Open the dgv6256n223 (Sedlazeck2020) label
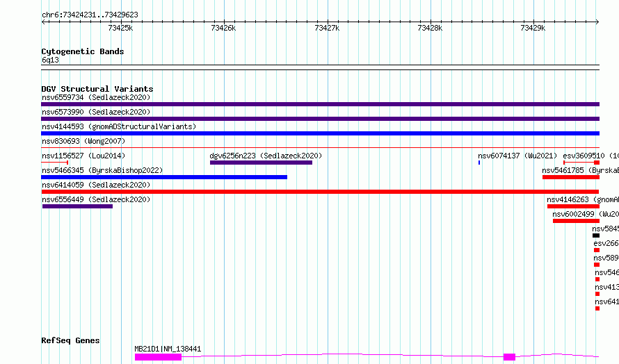The image size is (619, 364). (x=266, y=156)
